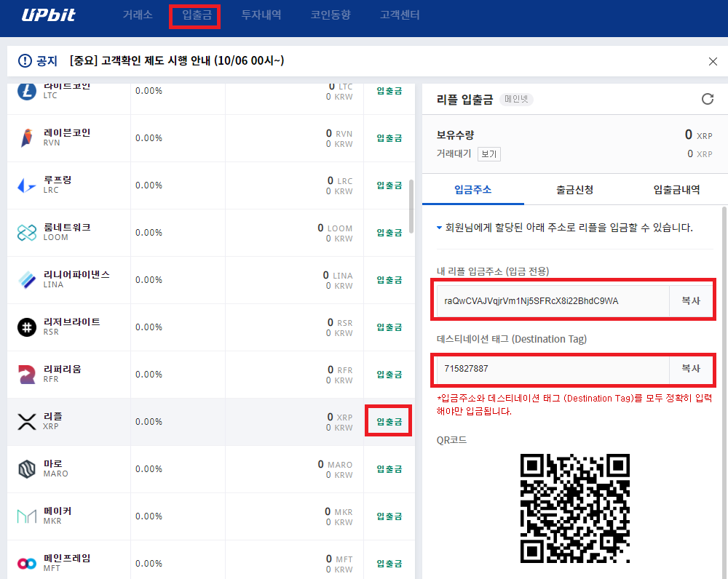Select the 메인프레임 row name

click(x=67, y=559)
